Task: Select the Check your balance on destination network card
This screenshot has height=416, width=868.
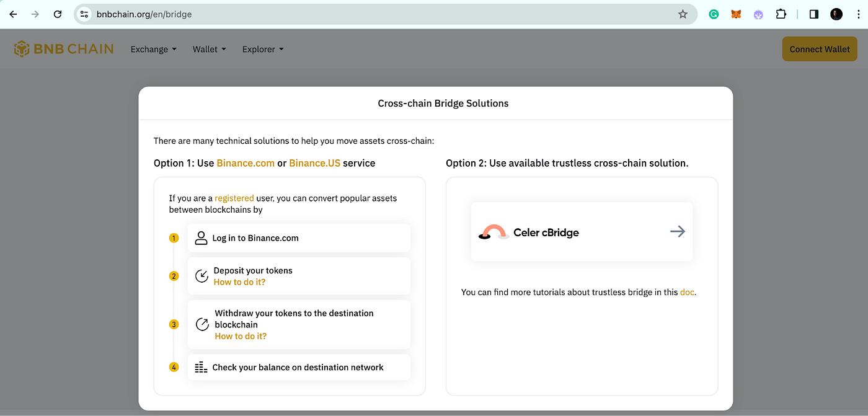Action: pyautogui.click(x=299, y=367)
